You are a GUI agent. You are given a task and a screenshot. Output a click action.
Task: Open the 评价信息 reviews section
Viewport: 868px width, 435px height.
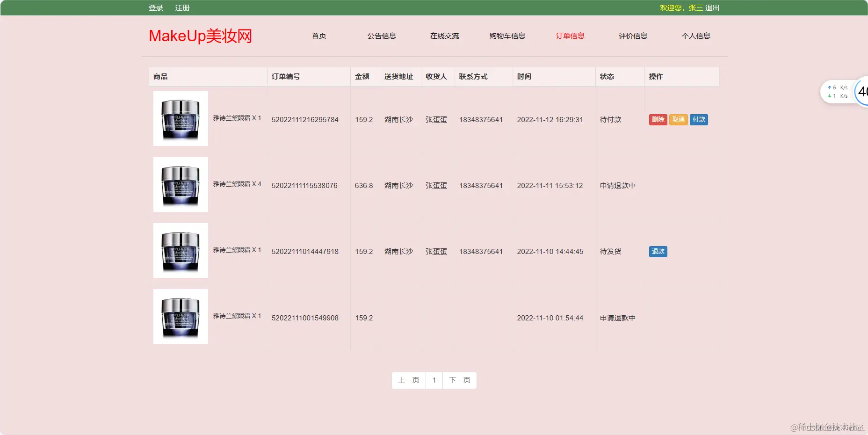(633, 36)
